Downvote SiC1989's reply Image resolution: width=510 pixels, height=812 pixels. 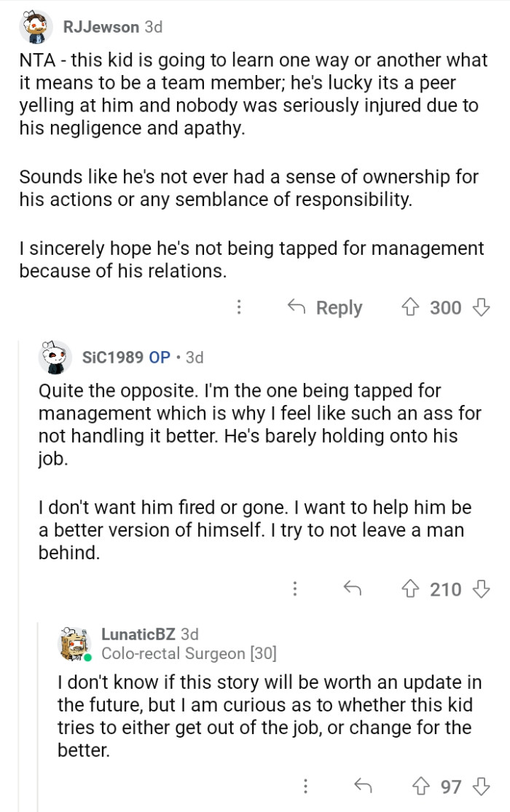(481, 588)
